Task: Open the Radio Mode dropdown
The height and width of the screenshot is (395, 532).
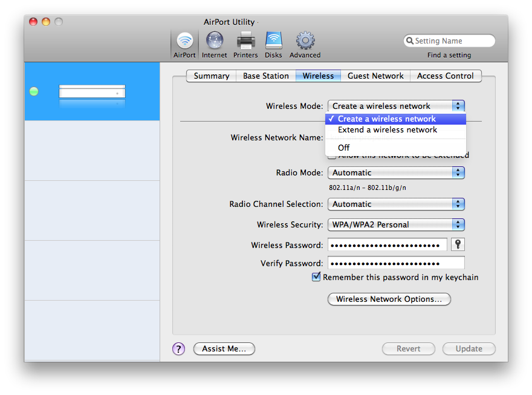Action: 396,172
